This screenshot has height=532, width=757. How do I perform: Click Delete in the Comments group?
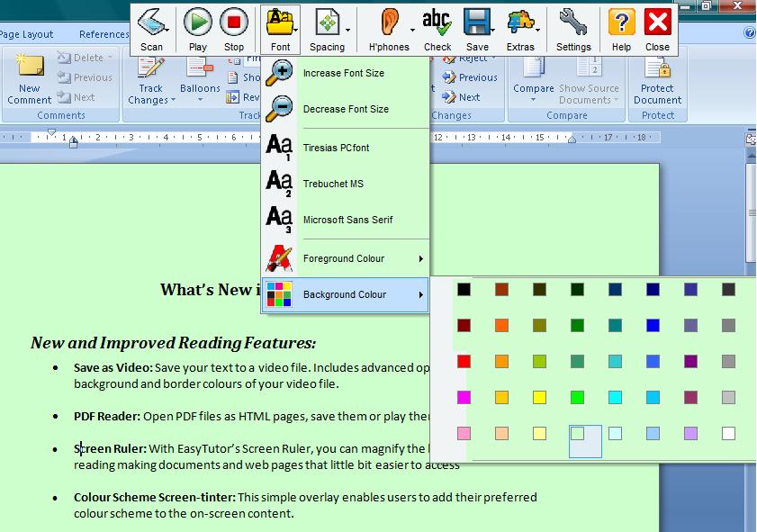(x=85, y=58)
